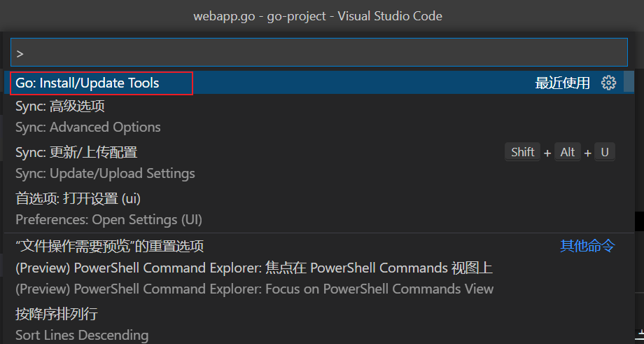Image resolution: width=644 pixels, height=344 pixels.
Task: Pick PowerShell Command Explorer 焦点 command
Action: (318, 278)
